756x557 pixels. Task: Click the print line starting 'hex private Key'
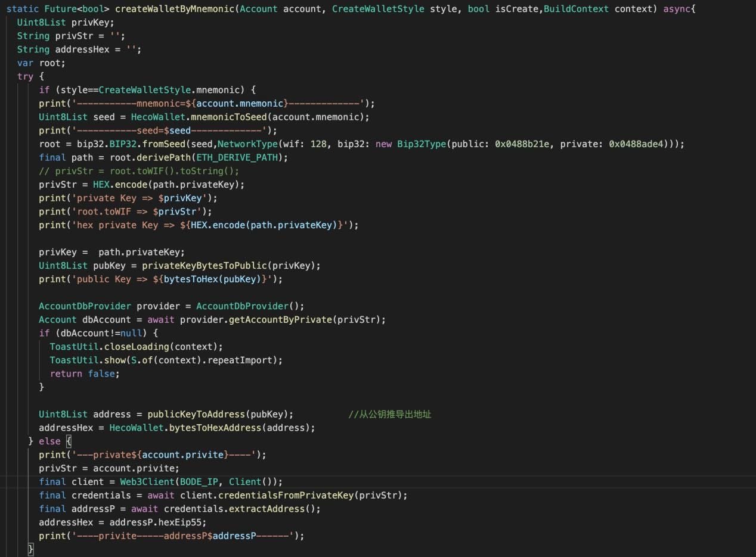coord(199,225)
